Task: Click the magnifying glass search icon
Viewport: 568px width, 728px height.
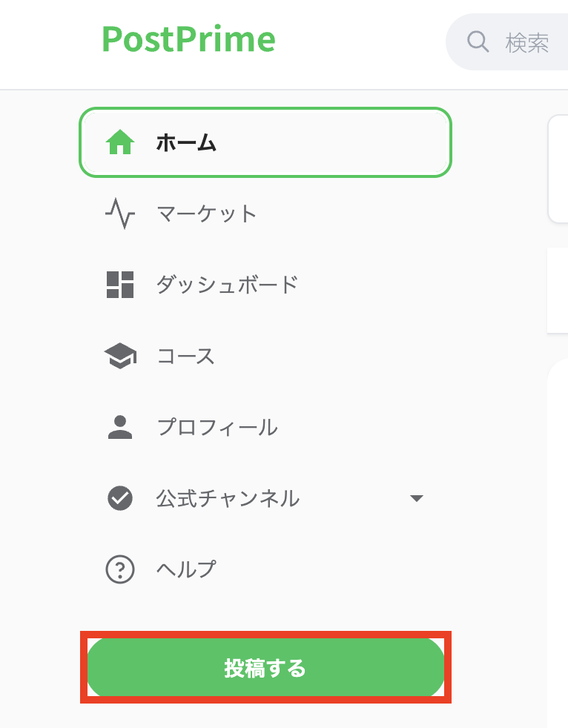Action: 477,42
